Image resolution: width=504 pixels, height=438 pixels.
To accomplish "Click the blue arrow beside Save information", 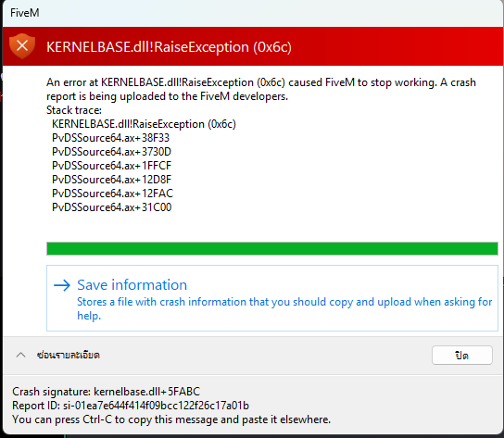I will [x=62, y=285].
